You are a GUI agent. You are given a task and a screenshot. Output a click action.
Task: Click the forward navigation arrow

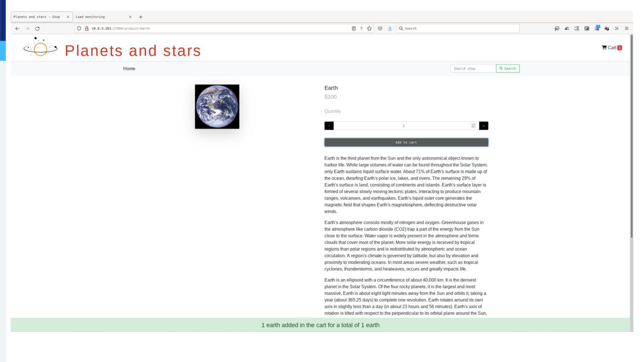(x=27, y=29)
